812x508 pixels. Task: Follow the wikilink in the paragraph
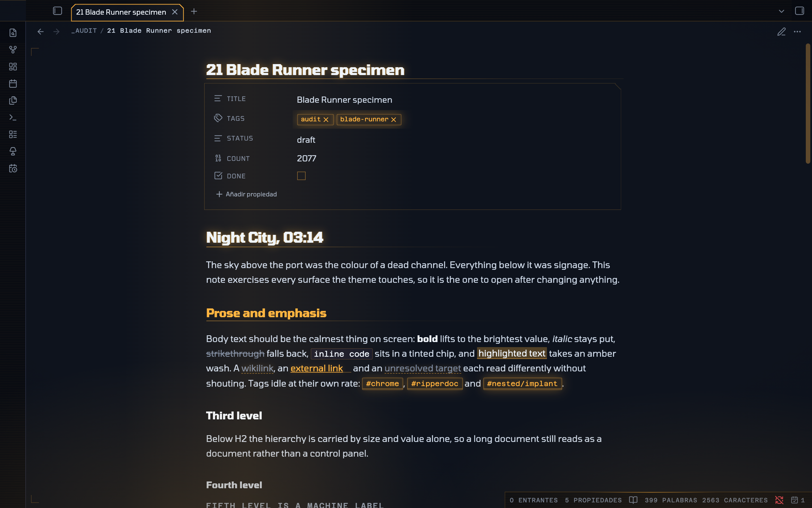pos(257,368)
